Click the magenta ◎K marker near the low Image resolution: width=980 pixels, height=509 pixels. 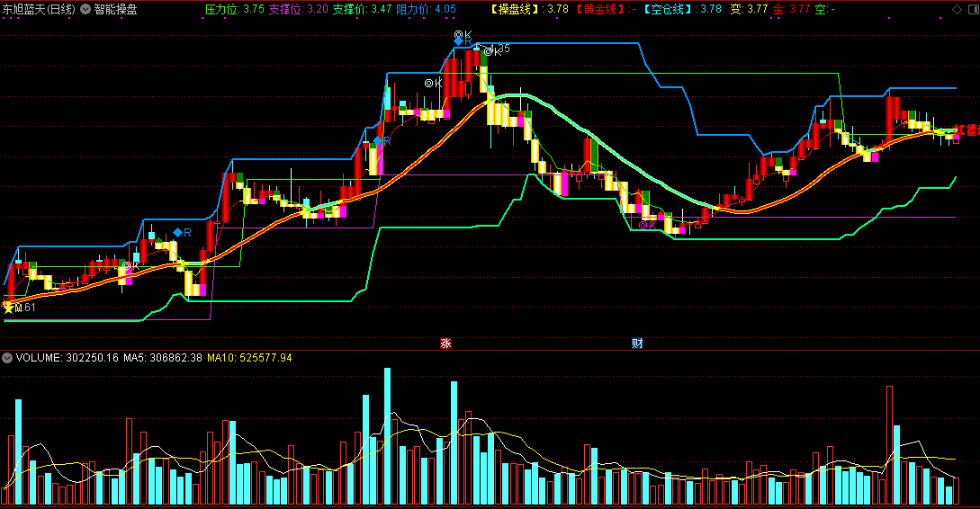tap(647, 225)
